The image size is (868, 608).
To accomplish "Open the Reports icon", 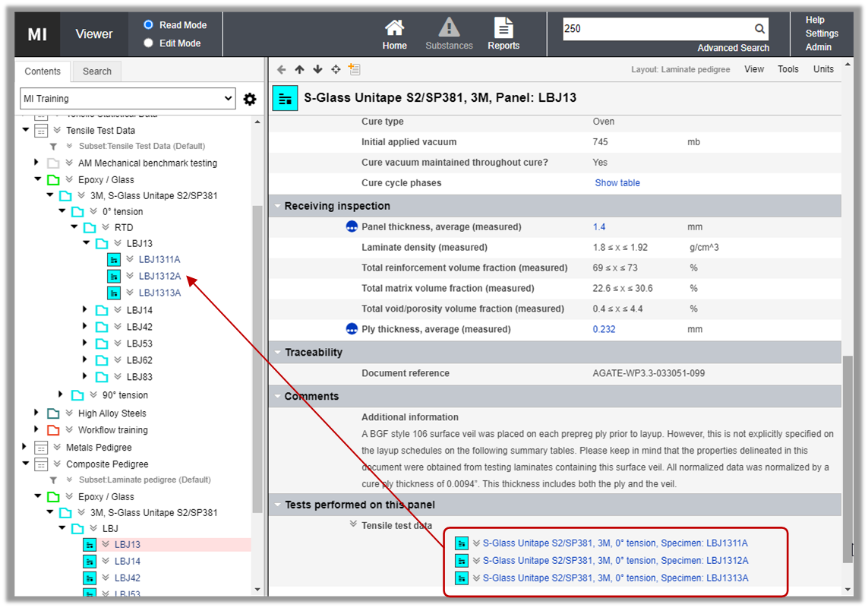I will pyautogui.click(x=503, y=29).
